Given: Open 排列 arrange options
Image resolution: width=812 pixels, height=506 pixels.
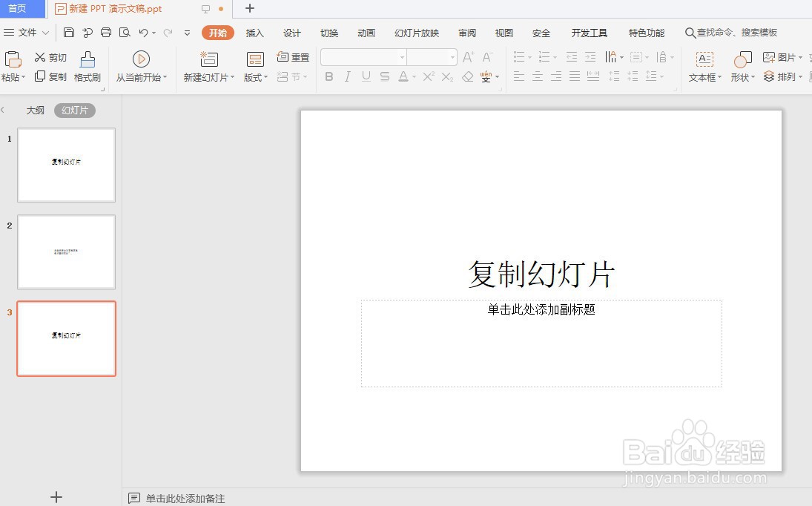Looking at the screenshot, I should point(783,76).
